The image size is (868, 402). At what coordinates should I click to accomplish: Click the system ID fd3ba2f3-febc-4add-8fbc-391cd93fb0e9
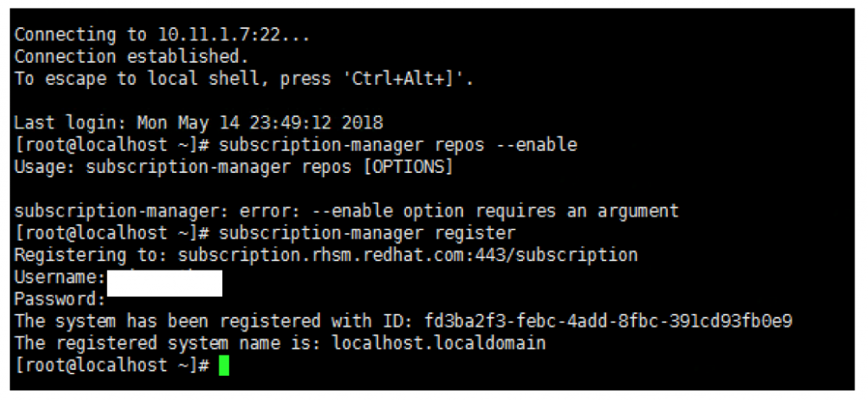[609, 321]
